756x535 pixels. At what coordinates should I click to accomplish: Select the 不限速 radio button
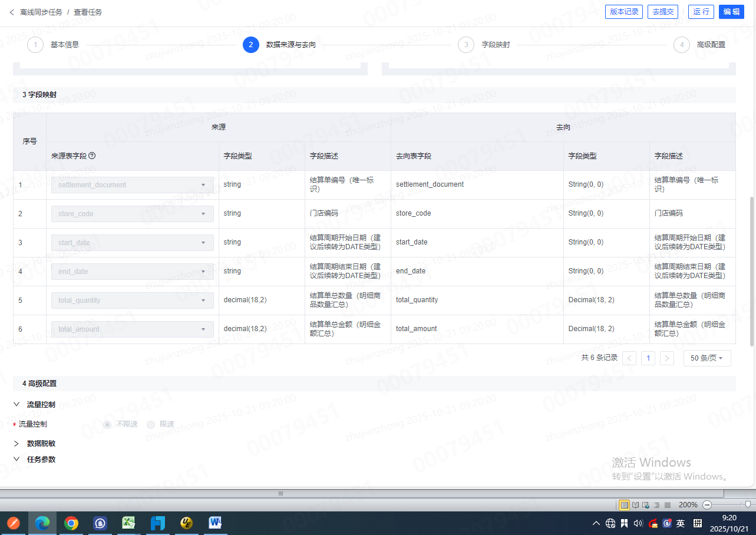coord(107,424)
